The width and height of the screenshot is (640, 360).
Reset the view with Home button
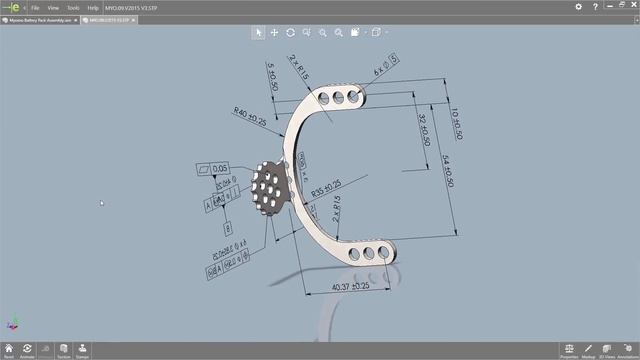coord(9,351)
